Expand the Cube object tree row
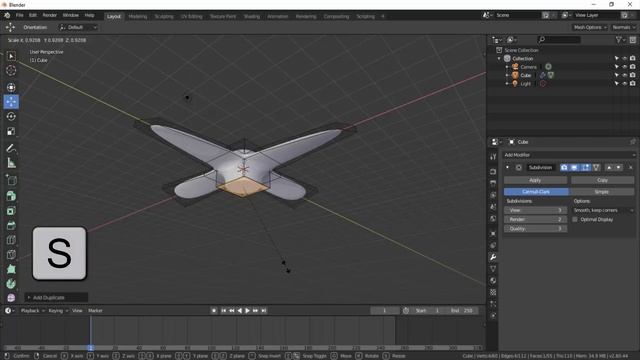640x360 pixels. [507, 76]
